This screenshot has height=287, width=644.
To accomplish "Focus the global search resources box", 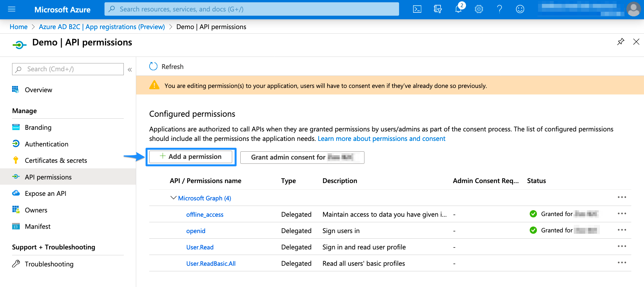I will pyautogui.click(x=251, y=9).
